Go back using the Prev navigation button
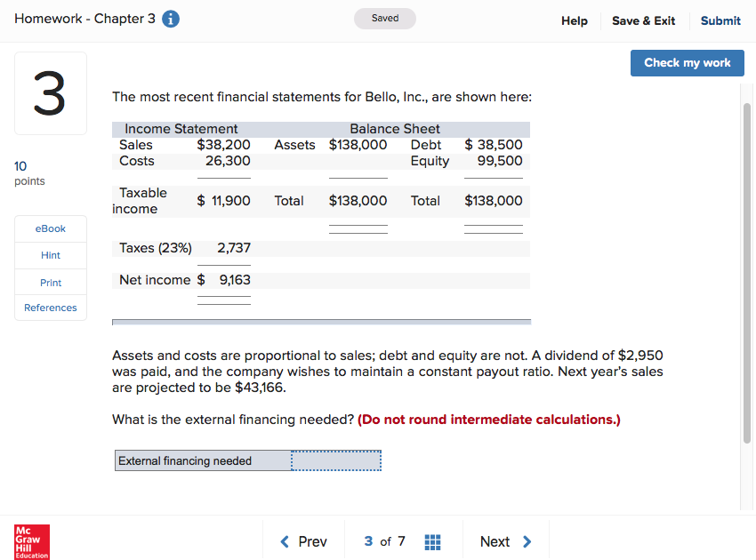Screen dimensions: 756x560 (310, 541)
